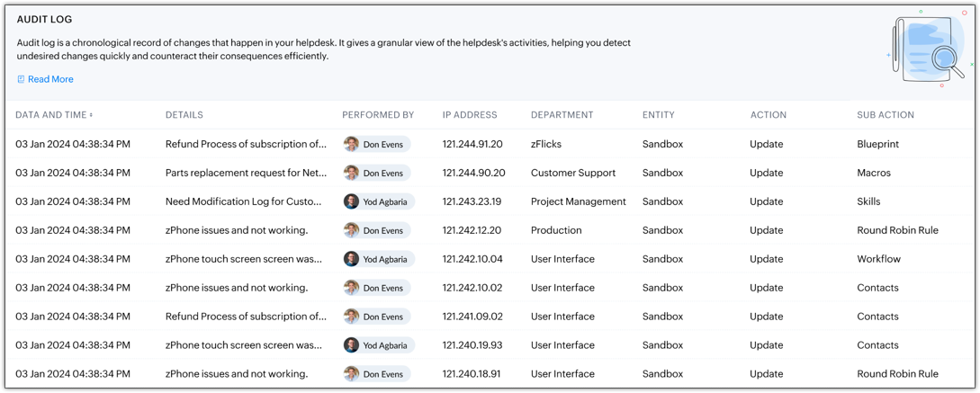Select the Sub Action column header
This screenshot has width=980, height=393.
point(886,115)
